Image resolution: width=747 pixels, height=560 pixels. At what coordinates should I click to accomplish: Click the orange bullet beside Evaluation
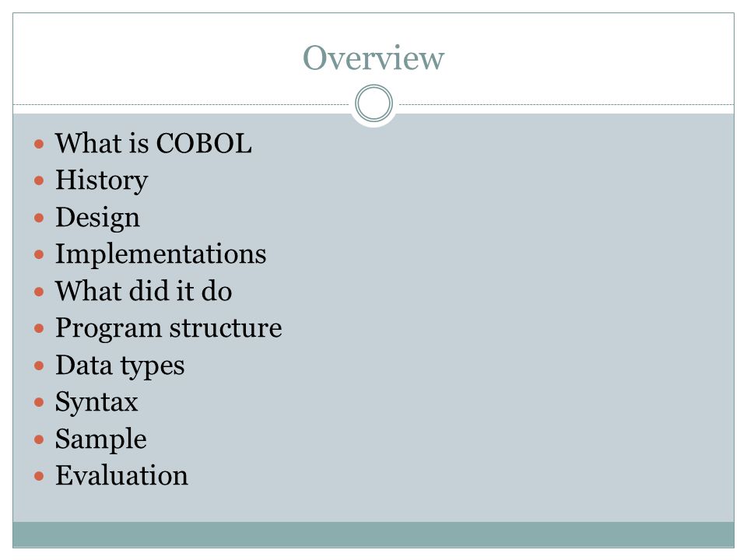[x=39, y=476]
